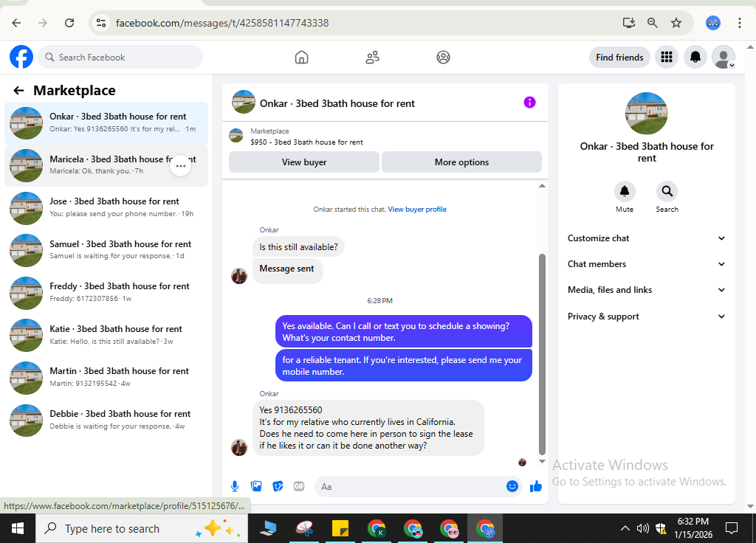Open the View buyer profile link
This screenshot has height=543, width=756.
417,209
